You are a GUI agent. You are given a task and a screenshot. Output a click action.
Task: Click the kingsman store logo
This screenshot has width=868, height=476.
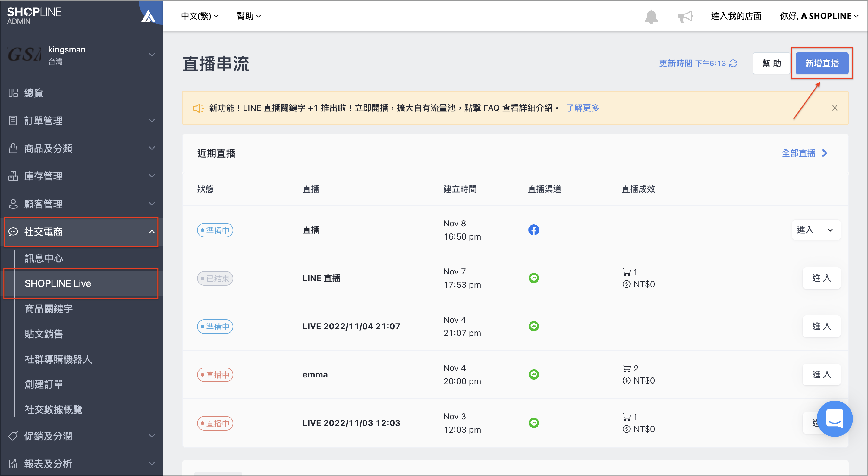click(24, 55)
